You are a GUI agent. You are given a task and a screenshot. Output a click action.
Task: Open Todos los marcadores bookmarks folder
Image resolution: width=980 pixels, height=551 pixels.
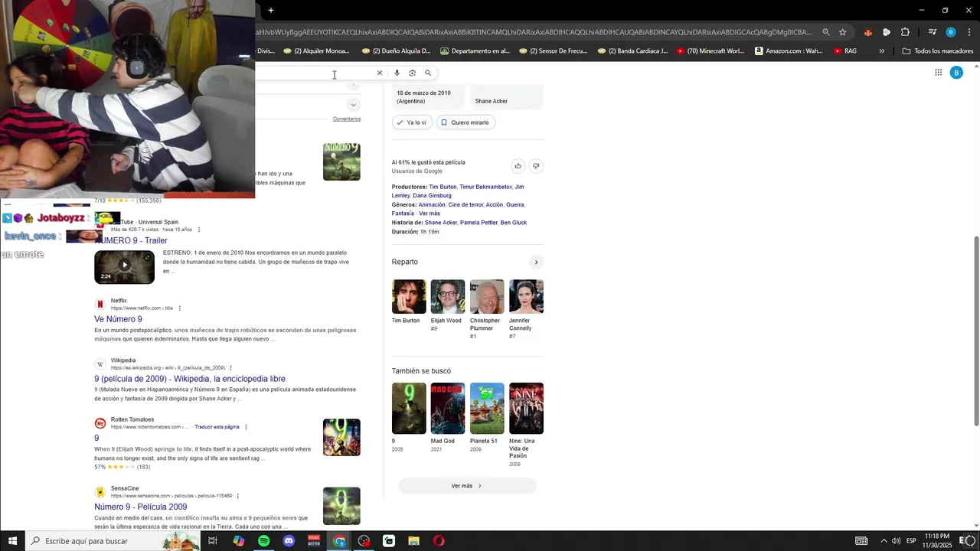click(x=938, y=51)
